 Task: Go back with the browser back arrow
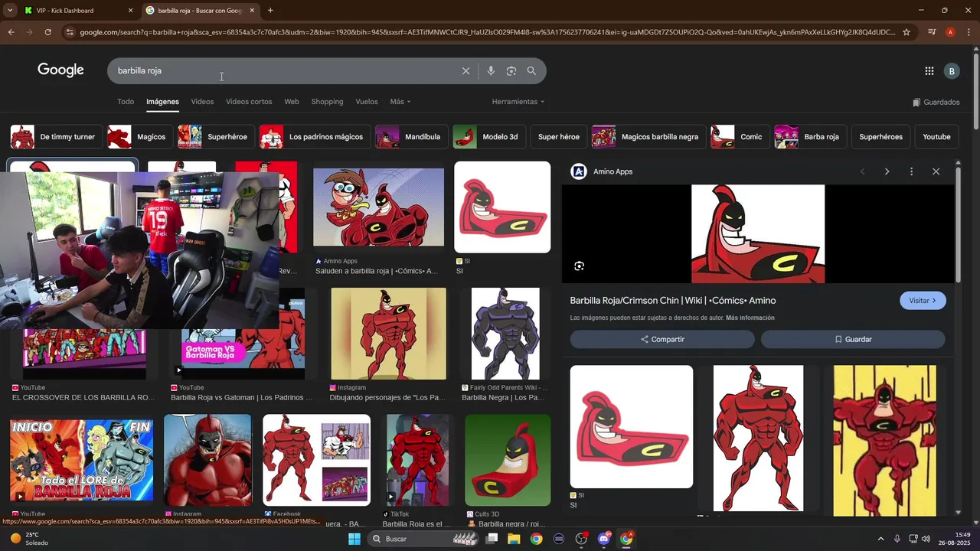(11, 32)
